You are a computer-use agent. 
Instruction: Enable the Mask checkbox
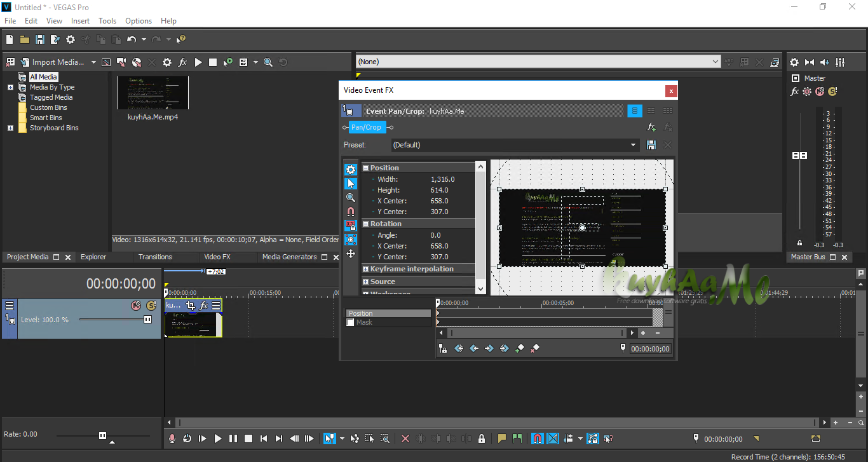(x=350, y=322)
